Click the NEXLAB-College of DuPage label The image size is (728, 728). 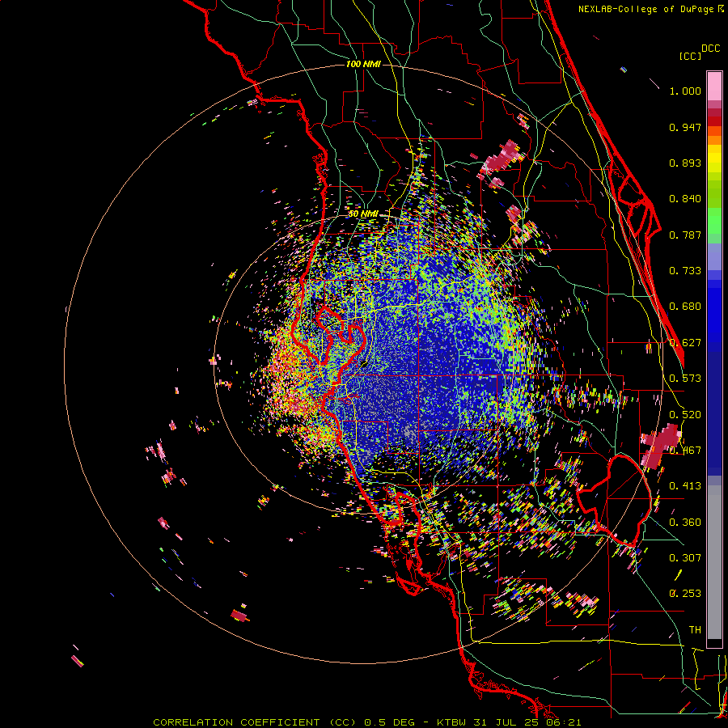[647, 9]
